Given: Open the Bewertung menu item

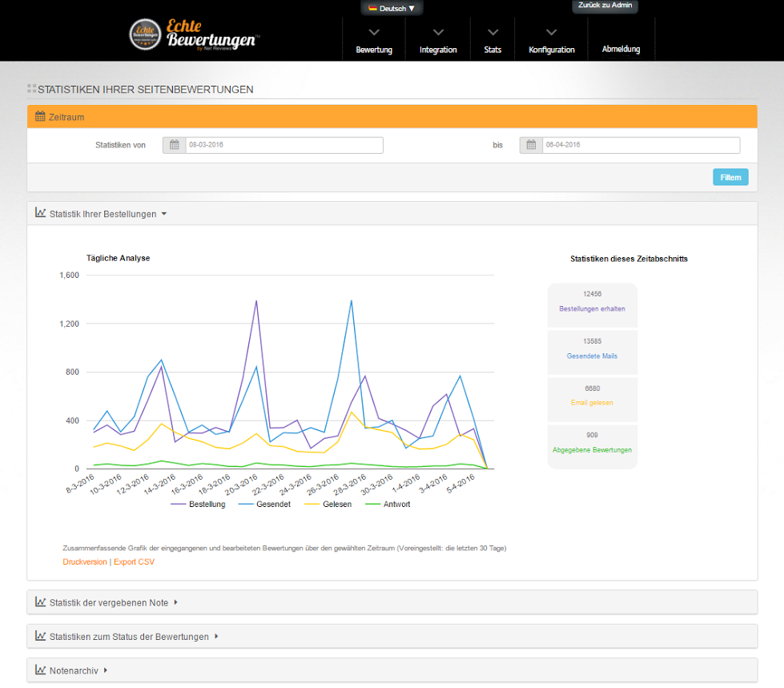Looking at the screenshot, I should tap(374, 50).
